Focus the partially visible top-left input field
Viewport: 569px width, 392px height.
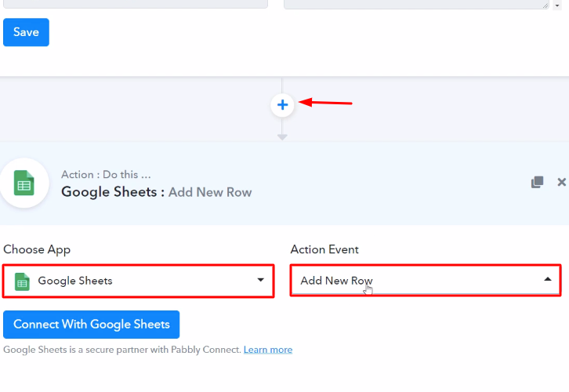point(135,3)
